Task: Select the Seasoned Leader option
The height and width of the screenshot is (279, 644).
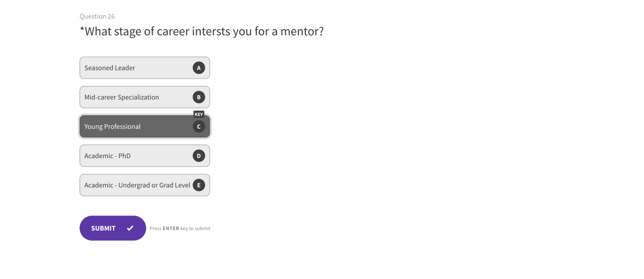Action: (x=144, y=68)
